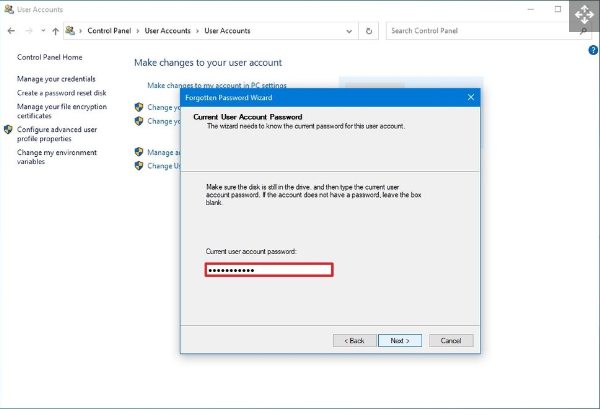The height and width of the screenshot is (411, 600).
Task: Open the recent locations dropdown arrow
Action: (x=41, y=31)
